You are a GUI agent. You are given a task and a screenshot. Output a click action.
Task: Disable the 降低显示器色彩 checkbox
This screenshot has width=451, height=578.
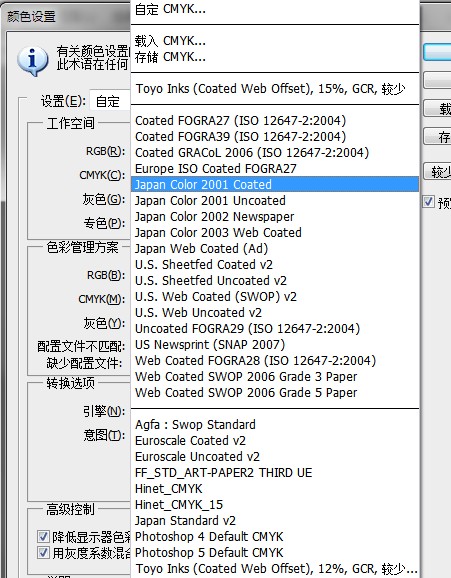tap(43, 536)
